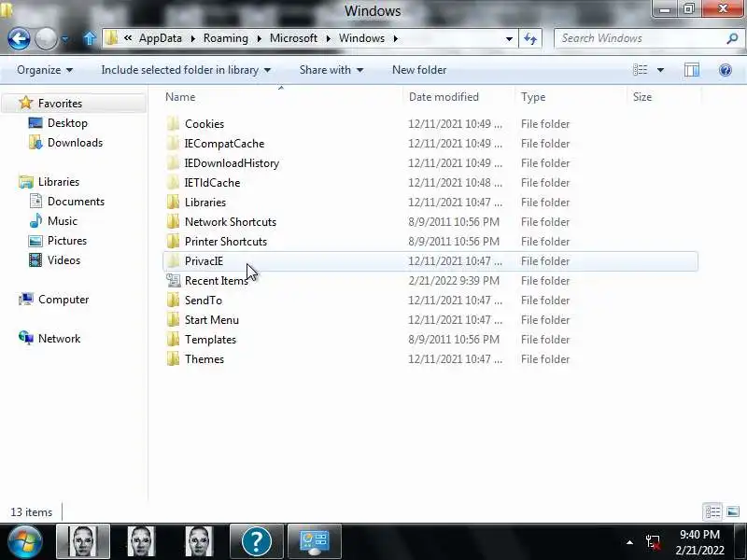Sort by the Type column header
The height and width of the screenshot is (560, 747).
click(571, 97)
